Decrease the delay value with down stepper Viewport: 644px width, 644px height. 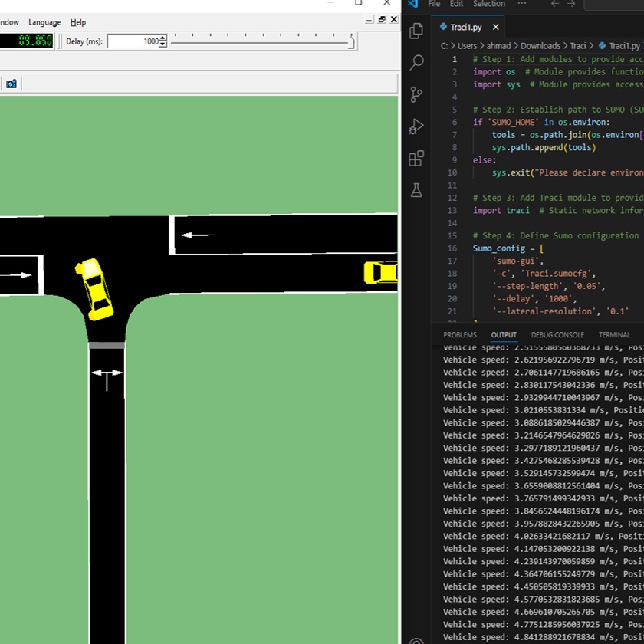163,44
